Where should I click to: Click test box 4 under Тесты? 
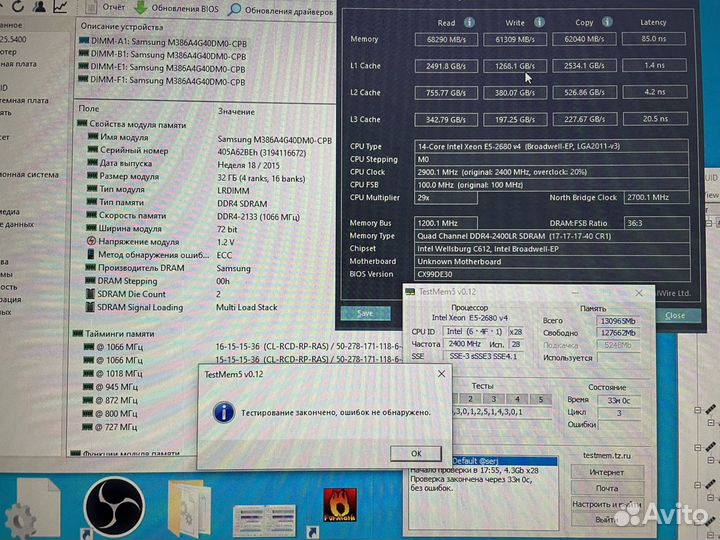click(517, 399)
